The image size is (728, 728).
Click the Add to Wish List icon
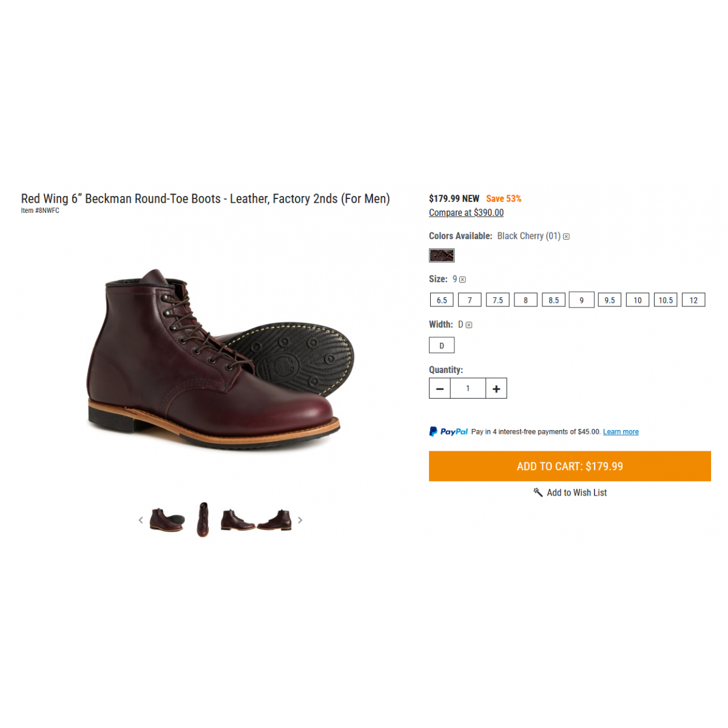(538, 492)
